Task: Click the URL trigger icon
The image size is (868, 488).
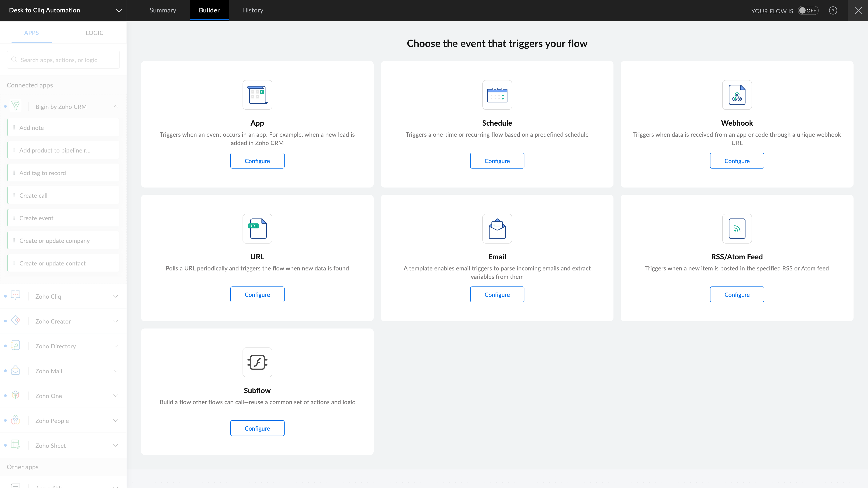Action: pos(257,228)
